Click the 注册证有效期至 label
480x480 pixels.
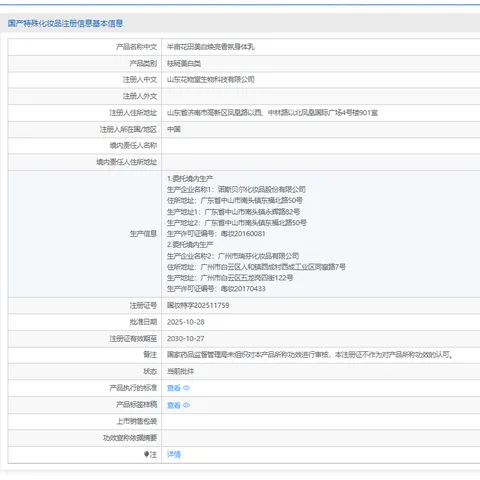[133, 339]
